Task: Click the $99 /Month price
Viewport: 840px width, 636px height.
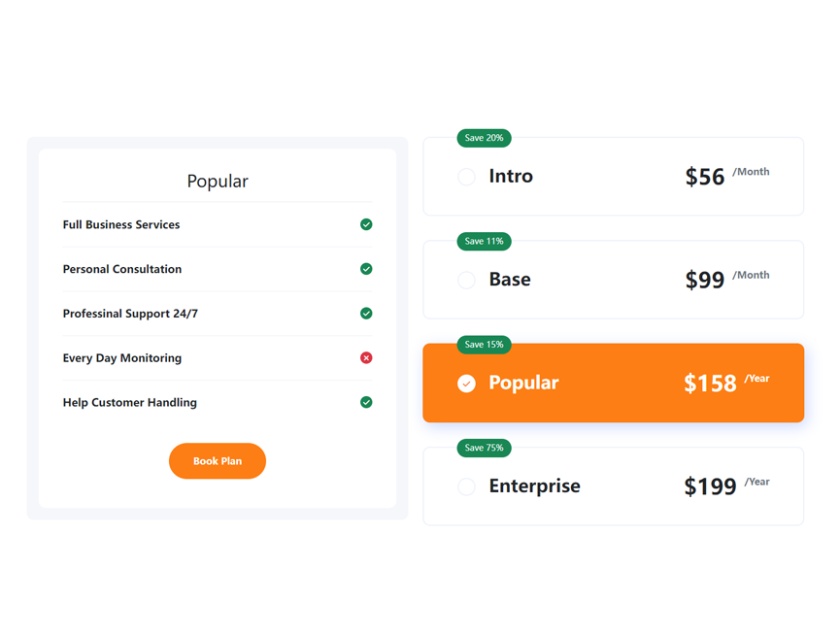Action: coord(727,280)
